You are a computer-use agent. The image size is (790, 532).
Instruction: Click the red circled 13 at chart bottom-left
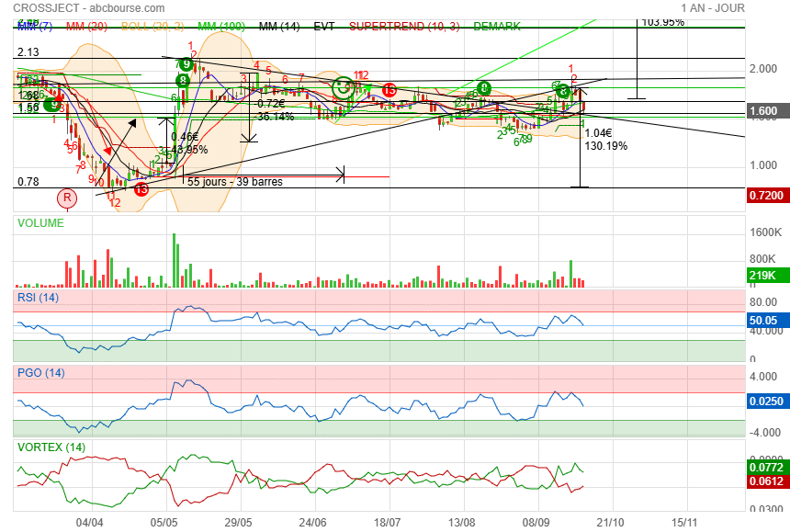pos(141,189)
